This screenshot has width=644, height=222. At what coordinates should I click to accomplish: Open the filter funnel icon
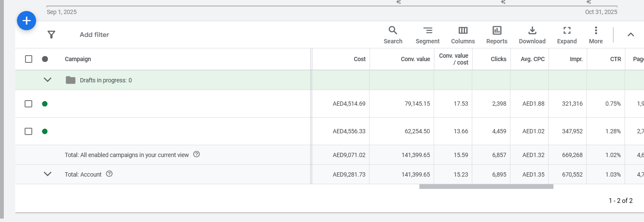click(51, 35)
